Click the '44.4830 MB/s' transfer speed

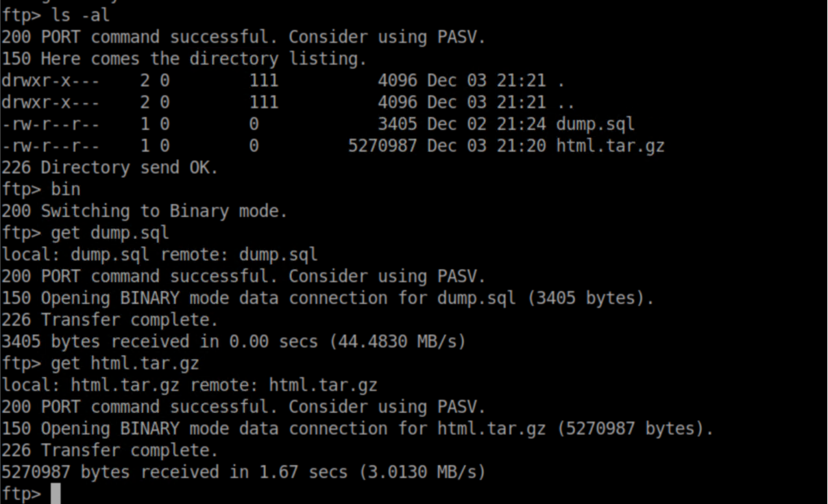click(398, 341)
